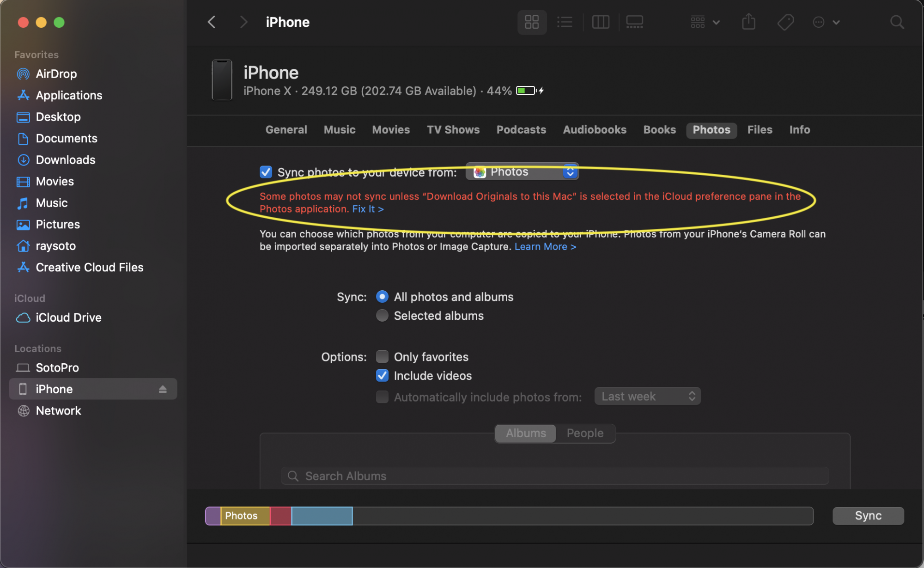The height and width of the screenshot is (568, 924).
Task: Click the Edit Tags icon
Action: [x=785, y=22]
